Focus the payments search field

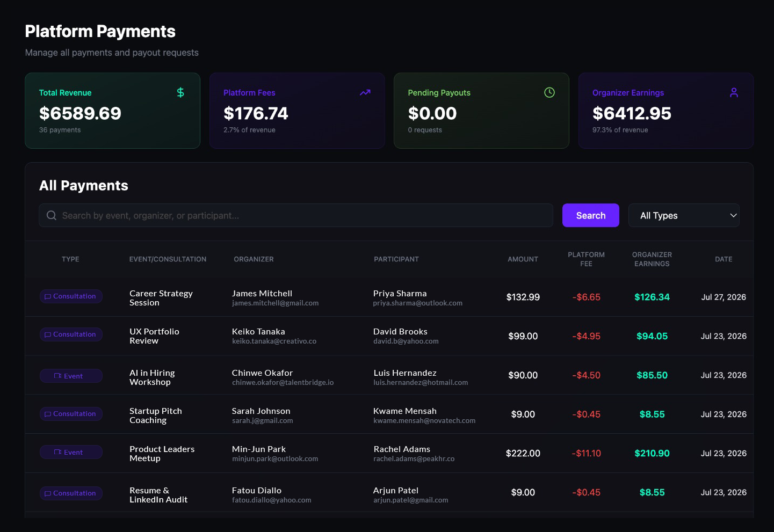click(296, 215)
